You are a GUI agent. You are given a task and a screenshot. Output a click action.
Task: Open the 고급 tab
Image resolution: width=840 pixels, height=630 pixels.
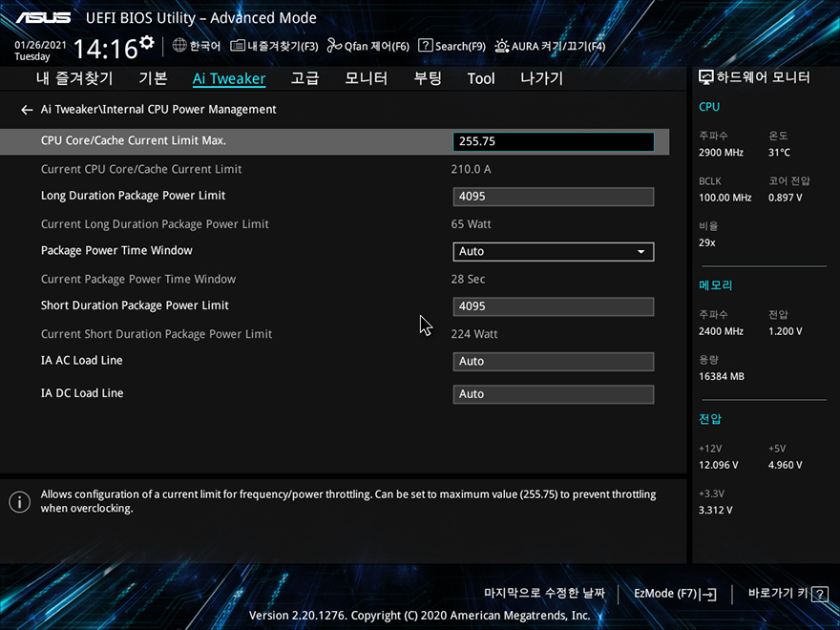304,78
